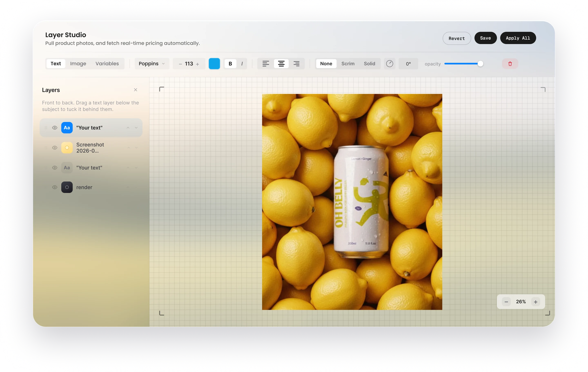Click the font size value 113

(189, 64)
